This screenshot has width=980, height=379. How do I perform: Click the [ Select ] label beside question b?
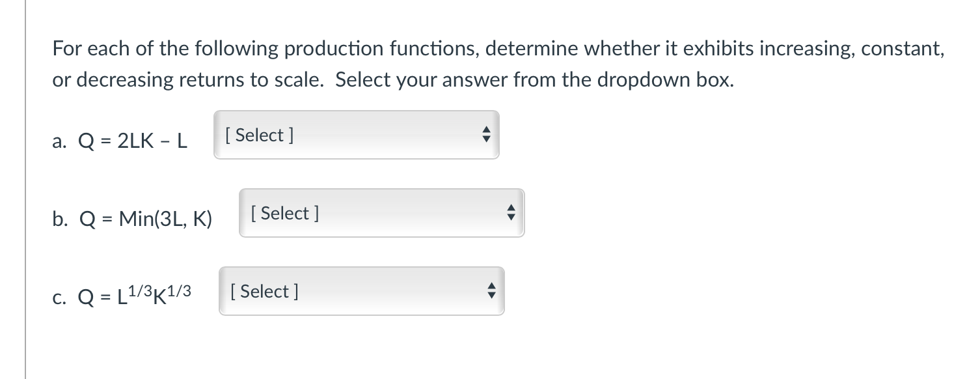(284, 213)
